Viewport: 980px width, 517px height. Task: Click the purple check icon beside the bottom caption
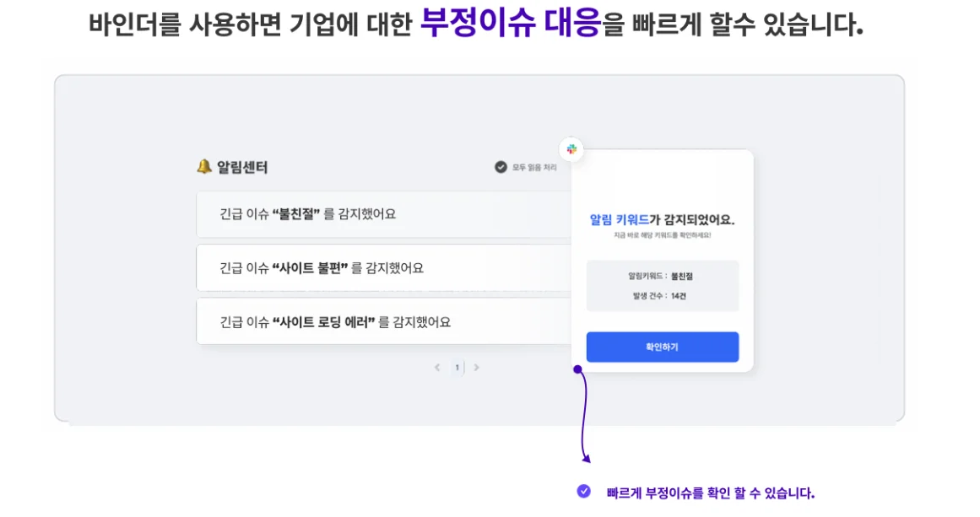click(583, 492)
